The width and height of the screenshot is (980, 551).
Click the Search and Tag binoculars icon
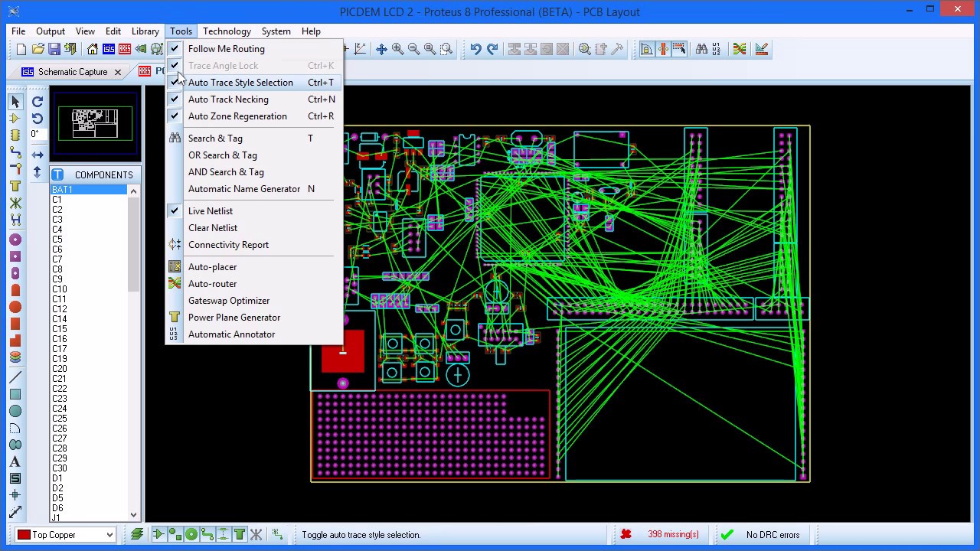tap(701, 49)
